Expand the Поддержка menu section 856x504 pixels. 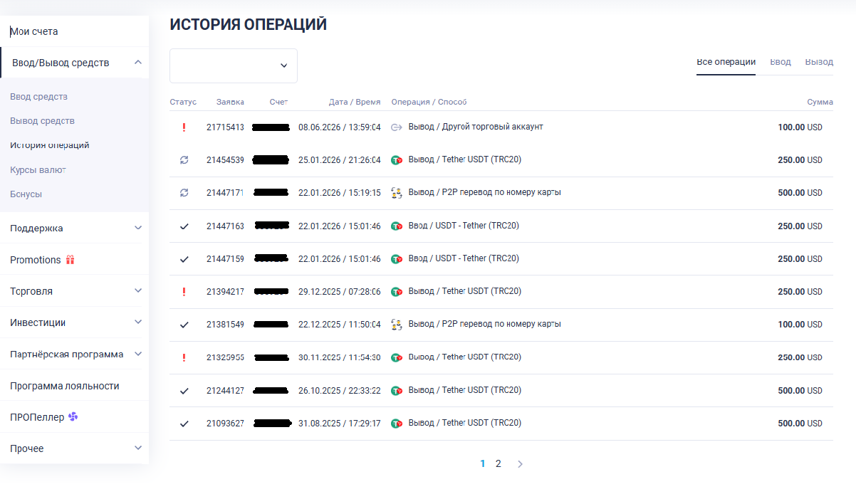coord(138,228)
